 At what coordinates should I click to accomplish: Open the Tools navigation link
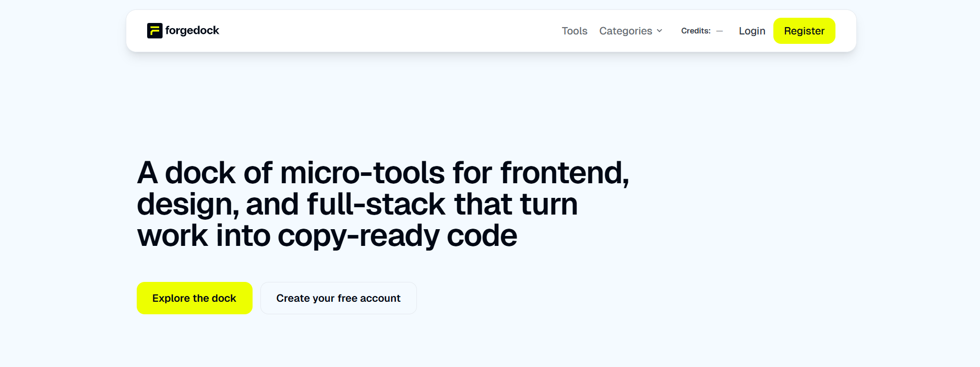[x=574, y=31]
